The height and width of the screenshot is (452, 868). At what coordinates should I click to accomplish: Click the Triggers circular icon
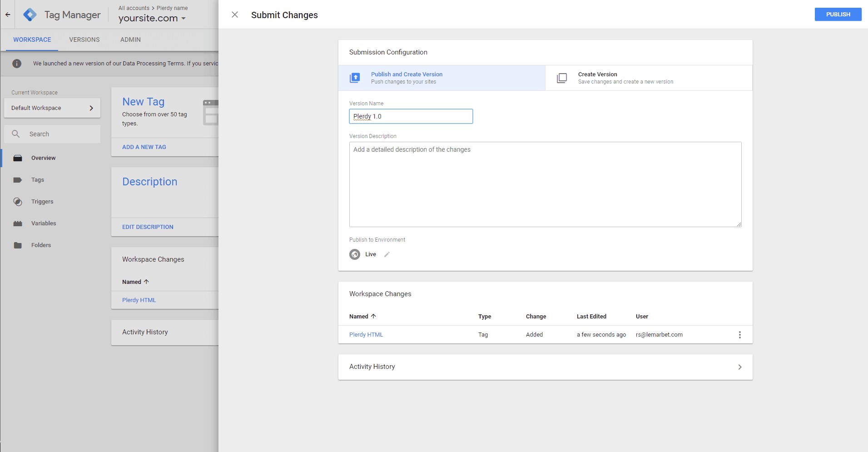tap(18, 202)
